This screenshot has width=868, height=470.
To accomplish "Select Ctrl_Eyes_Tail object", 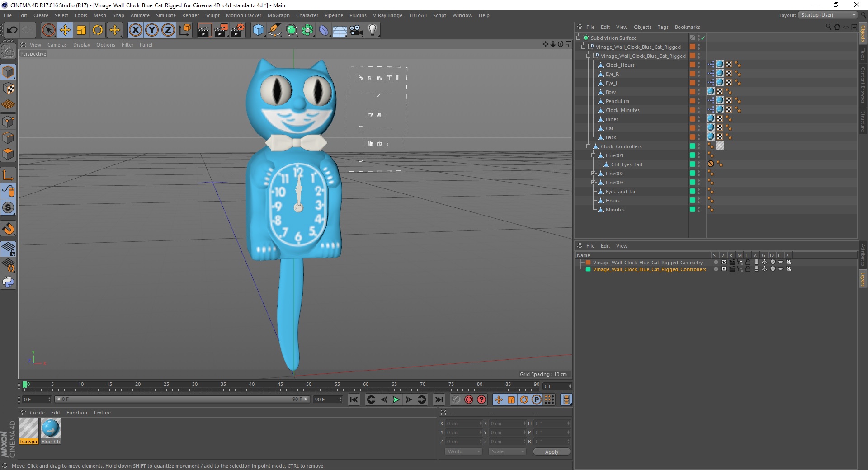I will click(x=626, y=164).
